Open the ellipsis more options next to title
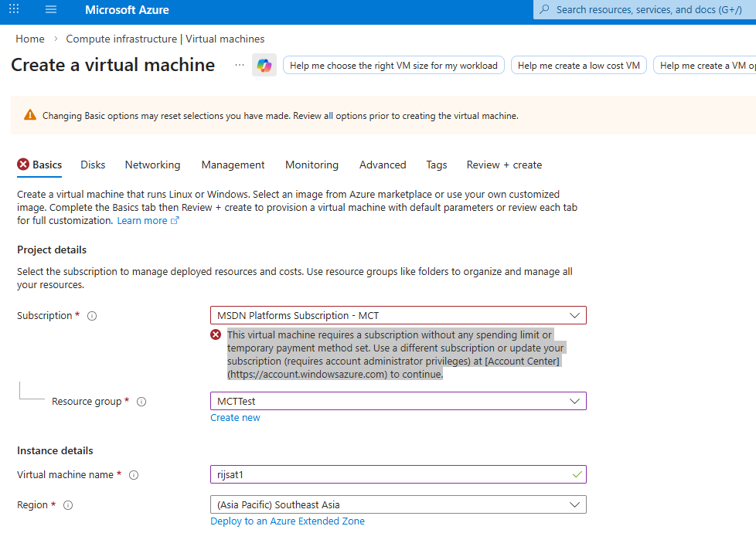 click(x=240, y=66)
